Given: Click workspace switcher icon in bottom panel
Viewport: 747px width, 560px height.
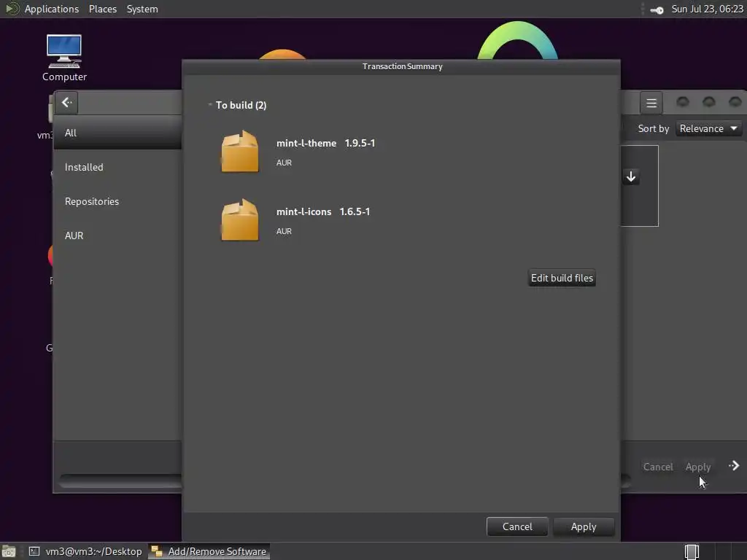Looking at the screenshot, I should [692, 551].
